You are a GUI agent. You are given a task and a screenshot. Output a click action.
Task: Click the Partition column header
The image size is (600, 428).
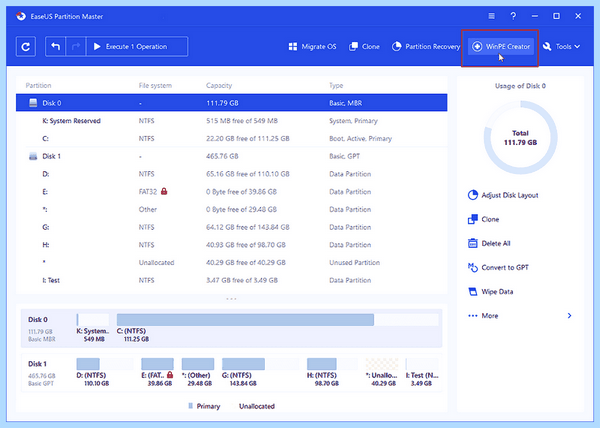click(38, 85)
